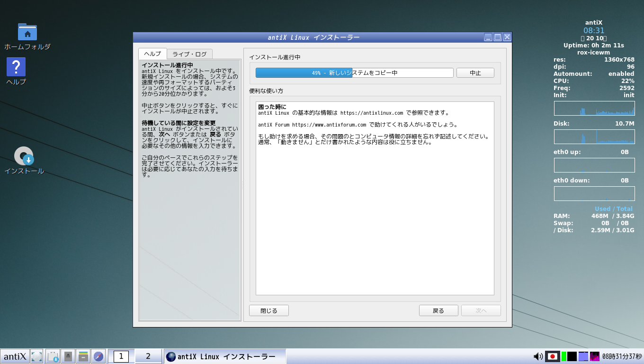Close the installer window via X
The height and width of the screenshot is (364, 644).
click(x=507, y=37)
